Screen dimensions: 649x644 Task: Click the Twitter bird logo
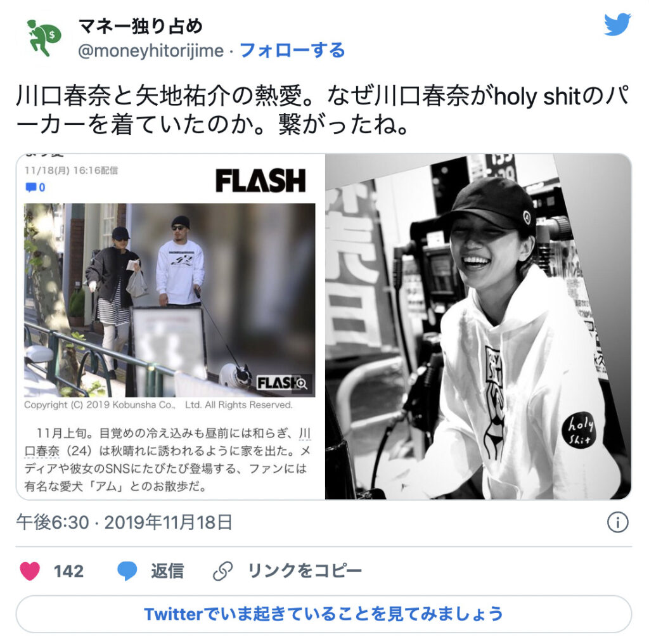pyautogui.click(x=617, y=25)
